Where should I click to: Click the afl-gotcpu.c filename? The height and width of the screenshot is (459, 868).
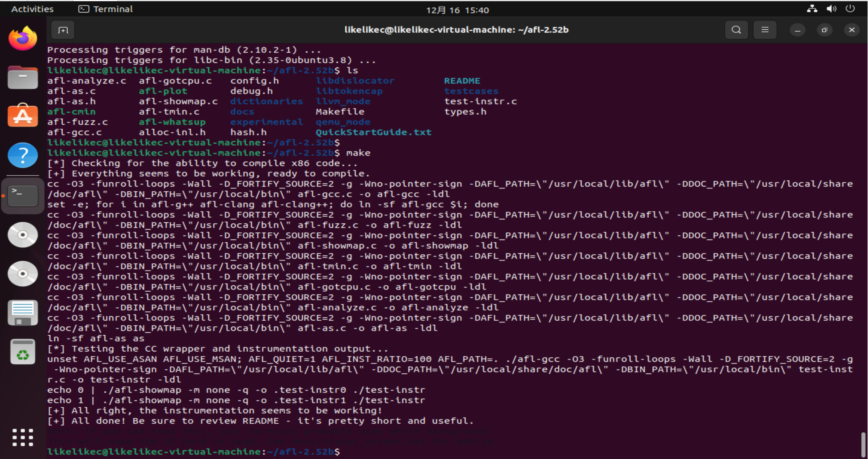click(175, 81)
